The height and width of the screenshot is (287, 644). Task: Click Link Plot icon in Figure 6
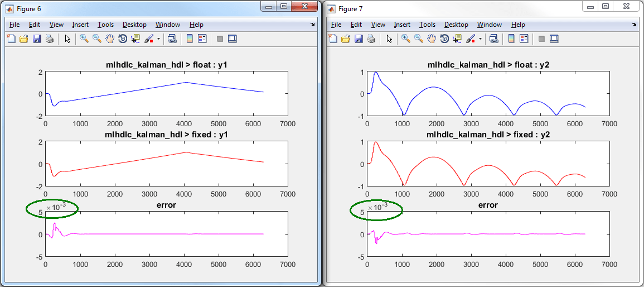[172, 39]
